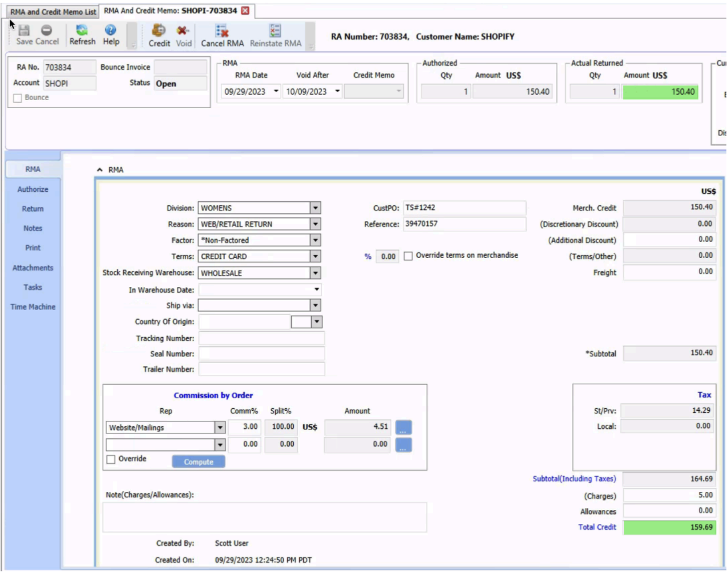The image size is (728, 572).
Task: Click the Tracking Number input field
Action: pyautogui.click(x=261, y=339)
